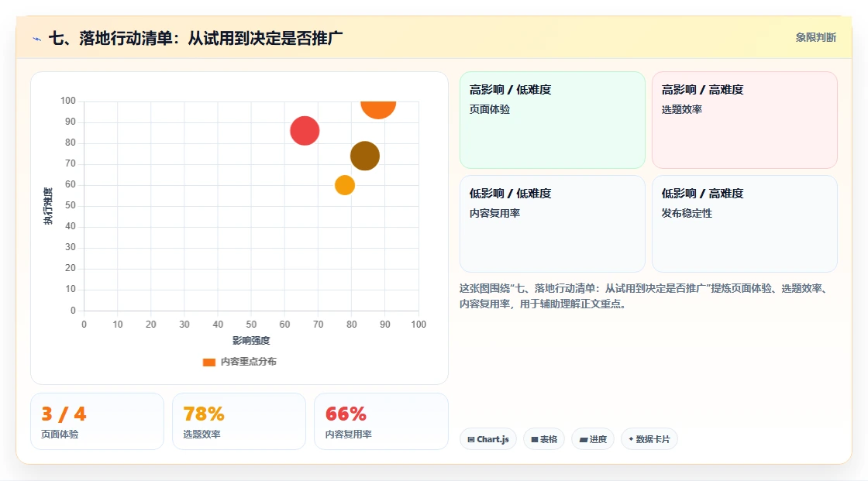This screenshot has height=481, width=868.
Task: Click the title 七、落地行动清单：从试用到决定是否推广
Action: 195,38
